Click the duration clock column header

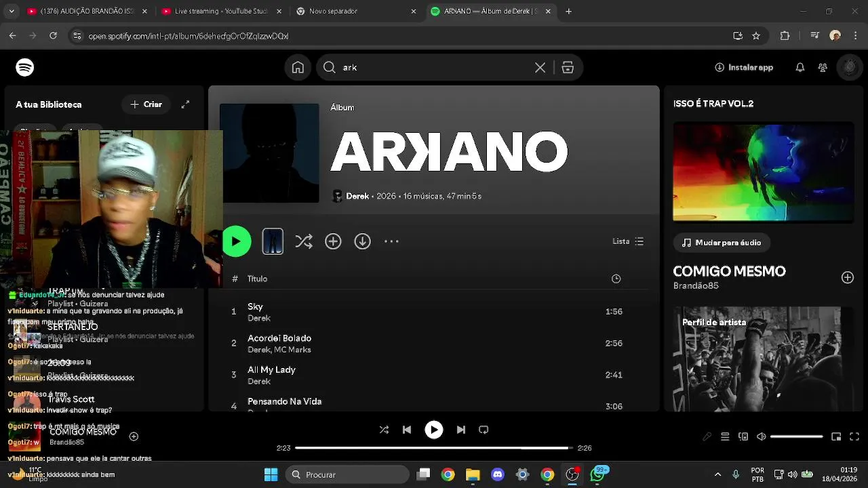[x=616, y=279]
